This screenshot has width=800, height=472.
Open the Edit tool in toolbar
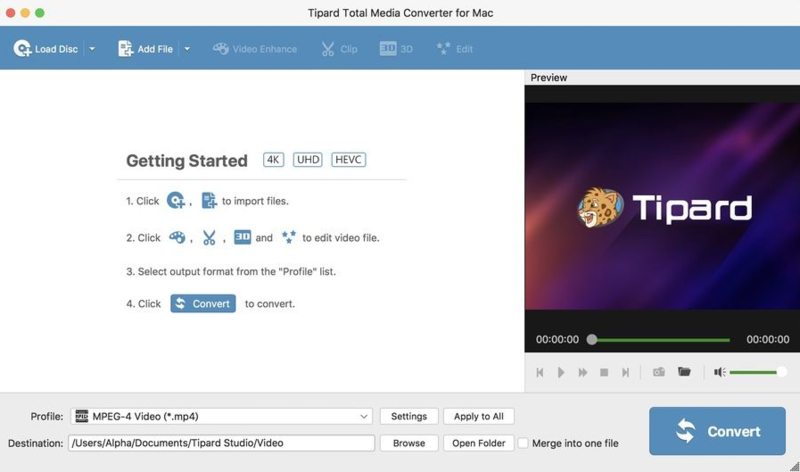pos(455,49)
